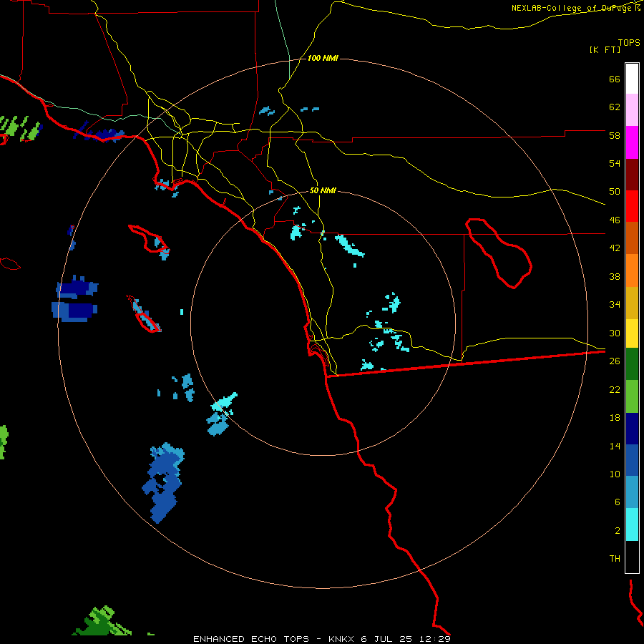Click the 50 legend value
This screenshot has height=644, width=644.
(615, 191)
